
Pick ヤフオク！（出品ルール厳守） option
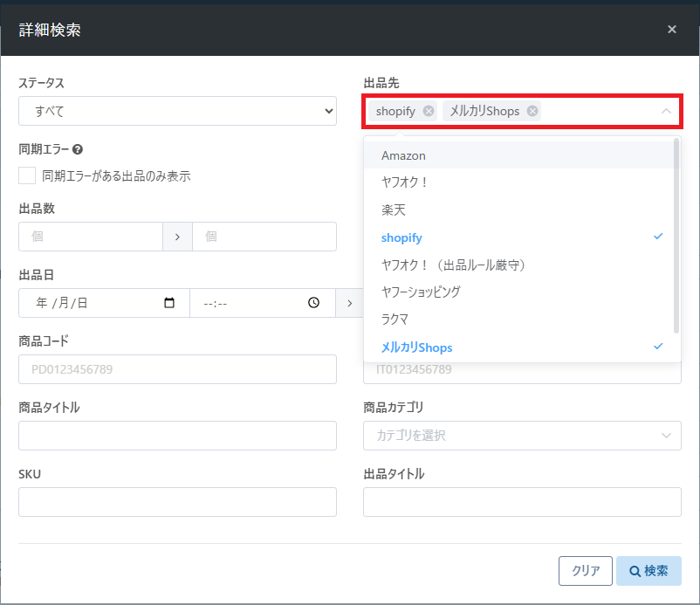click(x=518, y=265)
